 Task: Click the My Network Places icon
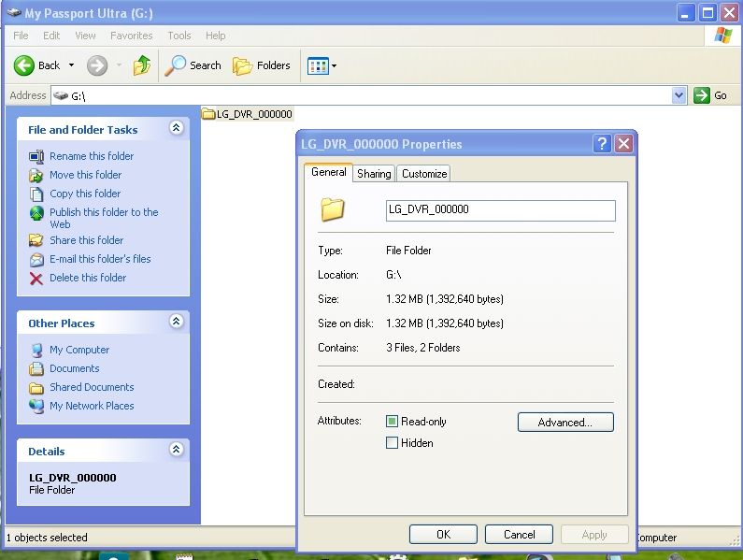pyautogui.click(x=36, y=407)
